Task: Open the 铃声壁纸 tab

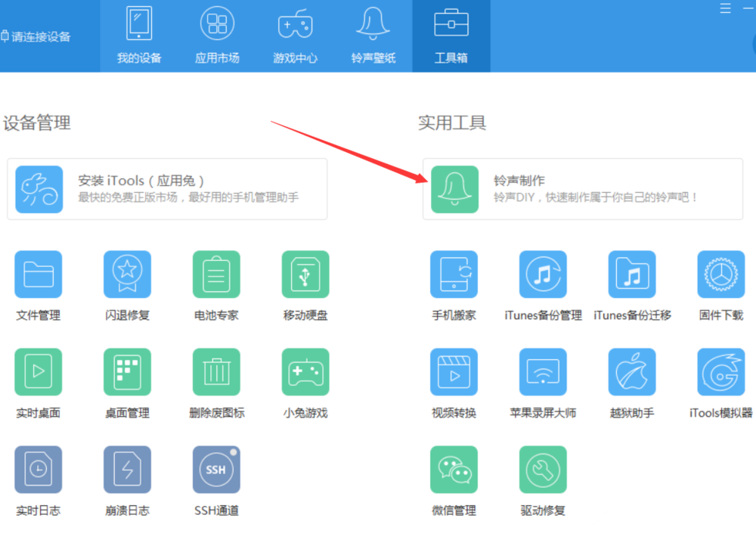Action: point(373,34)
